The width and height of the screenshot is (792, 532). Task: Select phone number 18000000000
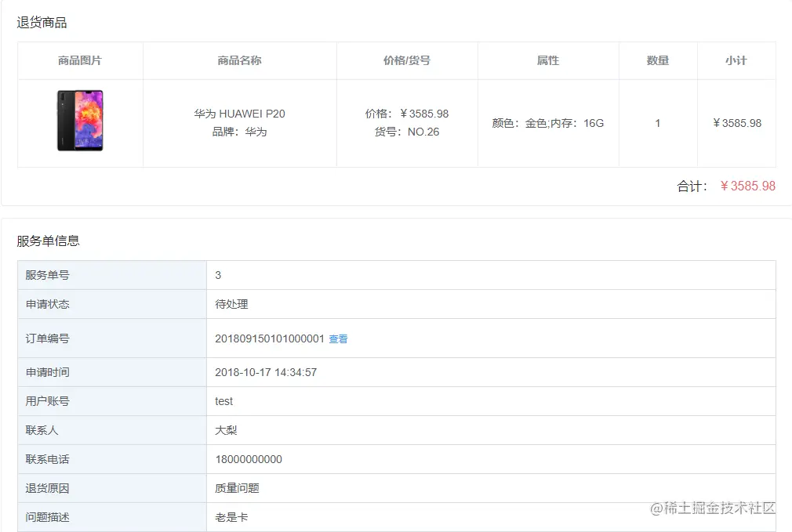click(x=249, y=459)
